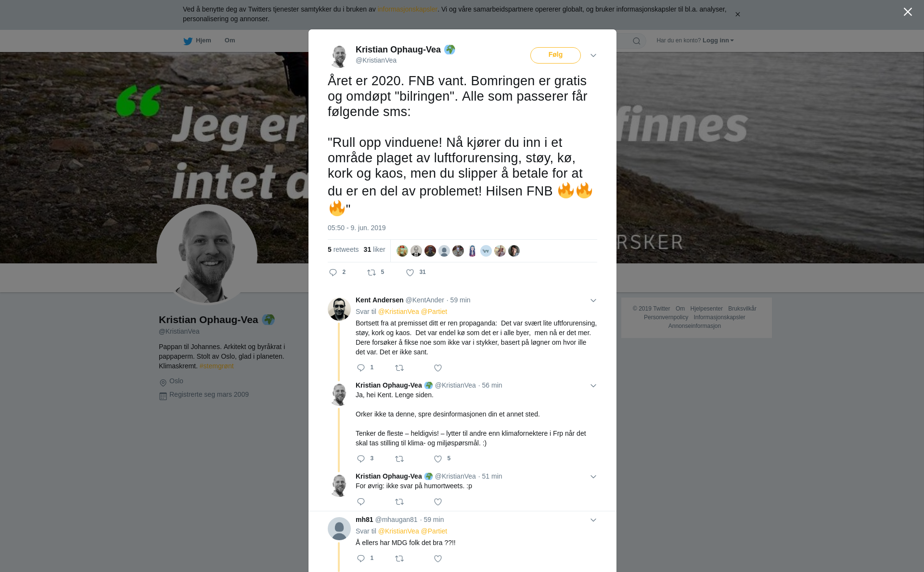
Task: Like Kent Andersen's reply
Action: pyautogui.click(x=438, y=368)
